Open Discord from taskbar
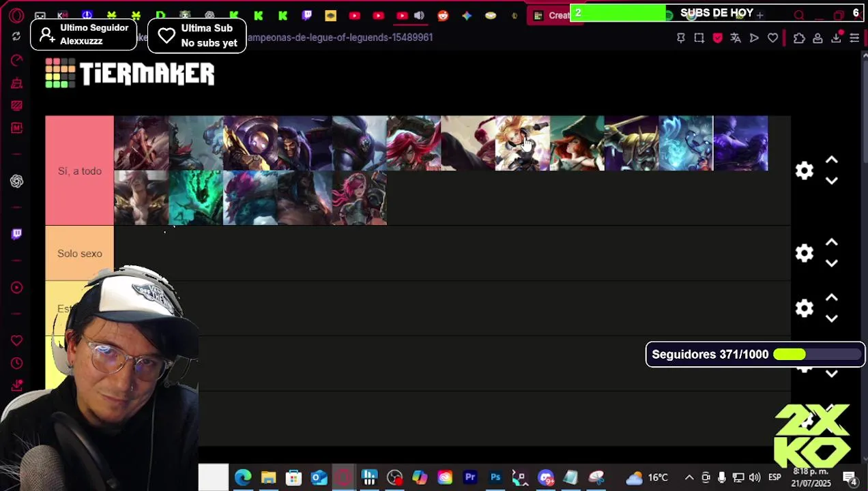Viewport: 868px width, 491px height. (545, 477)
